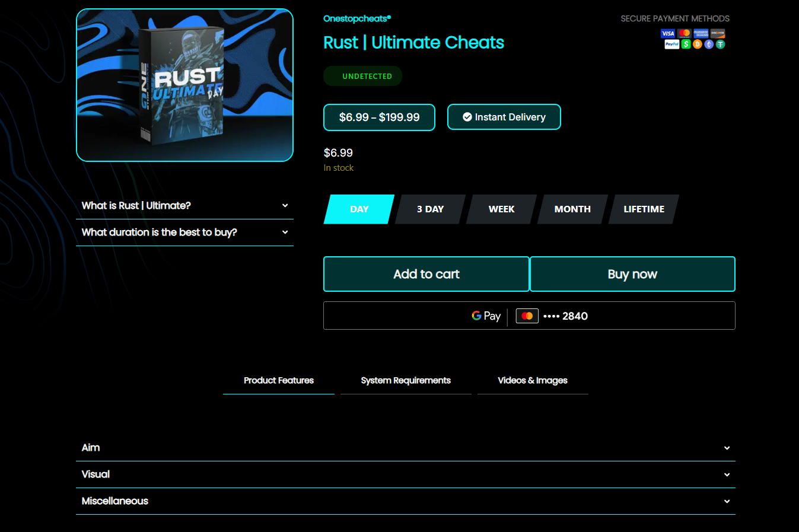Pay with Google Pay card 2840
This screenshot has width=799, height=532.
(x=529, y=316)
